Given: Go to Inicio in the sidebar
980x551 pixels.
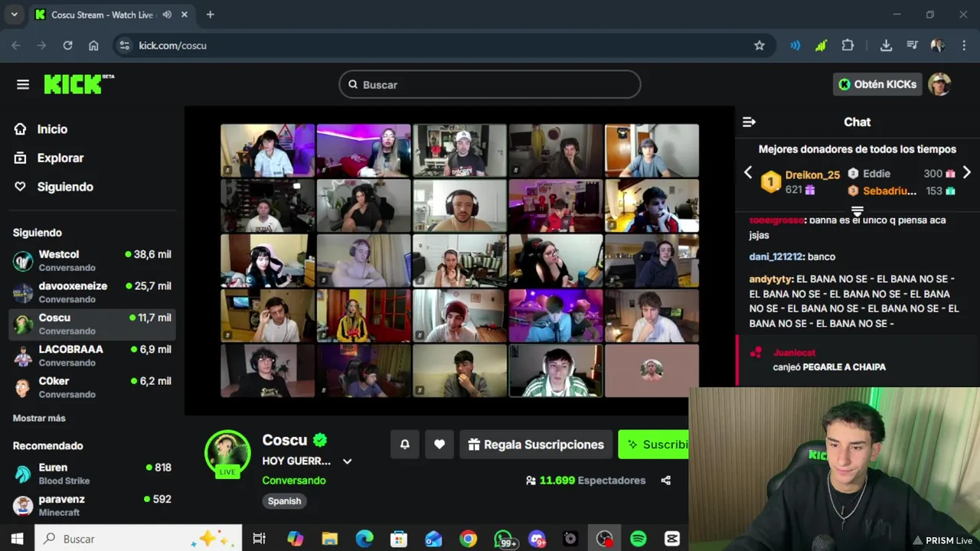Looking at the screenshot, I should [x=52, y=129].
